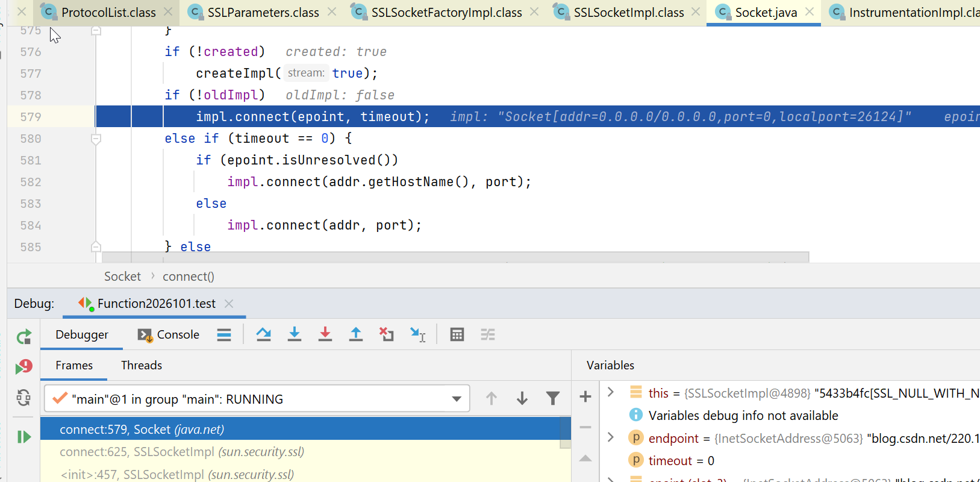Screen dimensions: 980x482
Task: Open the Console tab
Action: (169, 334)
